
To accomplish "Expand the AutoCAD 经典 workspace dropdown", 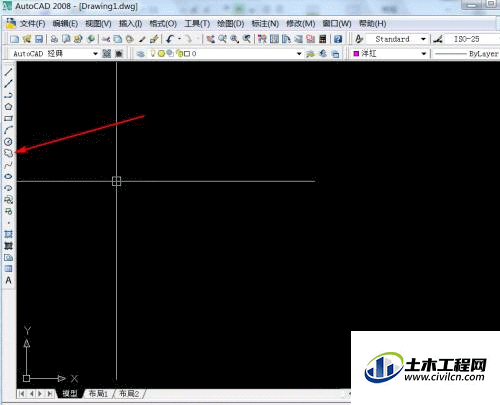I will (95, 53).
